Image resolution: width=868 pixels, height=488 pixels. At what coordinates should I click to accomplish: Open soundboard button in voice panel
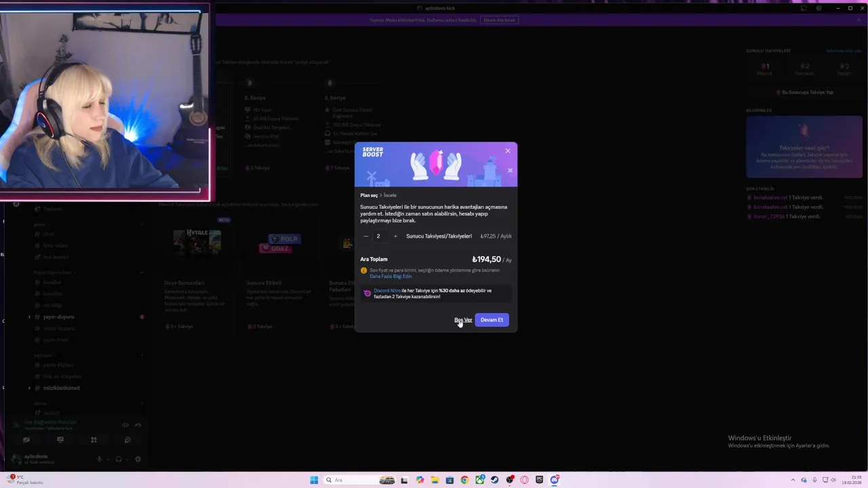tap(127, 440)
